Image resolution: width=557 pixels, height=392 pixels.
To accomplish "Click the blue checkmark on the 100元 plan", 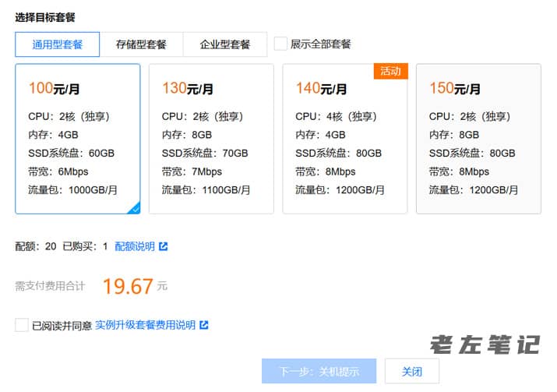I will [x=135, y=208].
